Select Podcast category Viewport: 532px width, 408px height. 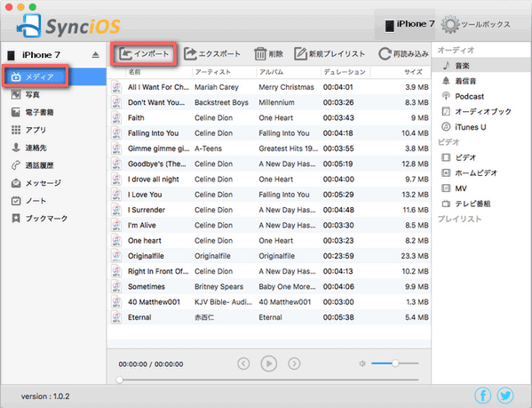(x=463, y=96)
